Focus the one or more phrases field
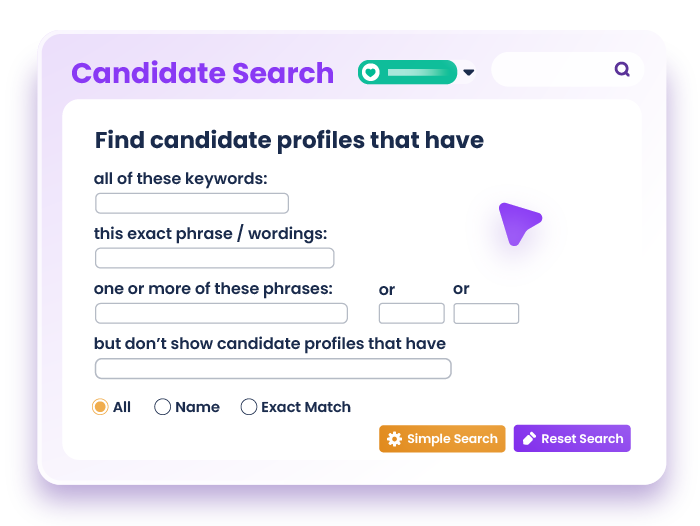 point(221,313)
